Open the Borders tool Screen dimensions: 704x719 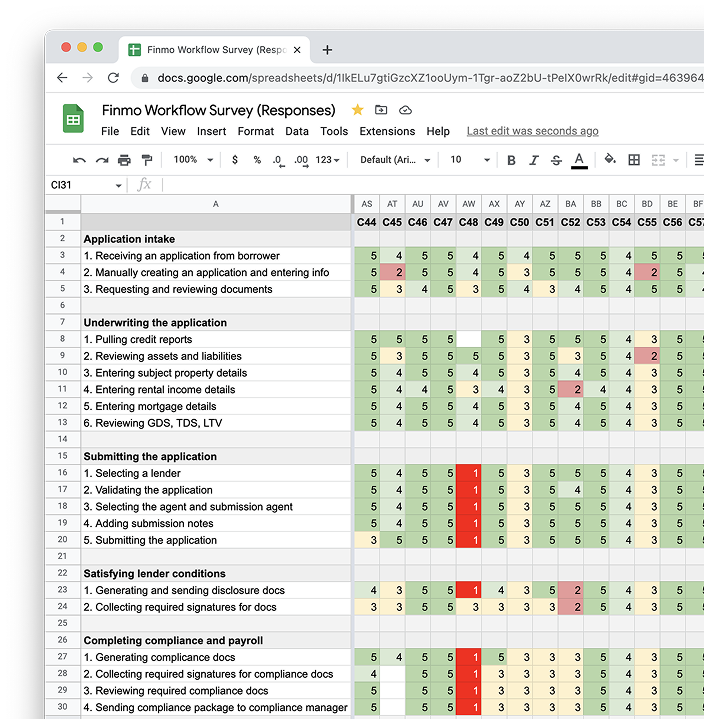point(634,160)
